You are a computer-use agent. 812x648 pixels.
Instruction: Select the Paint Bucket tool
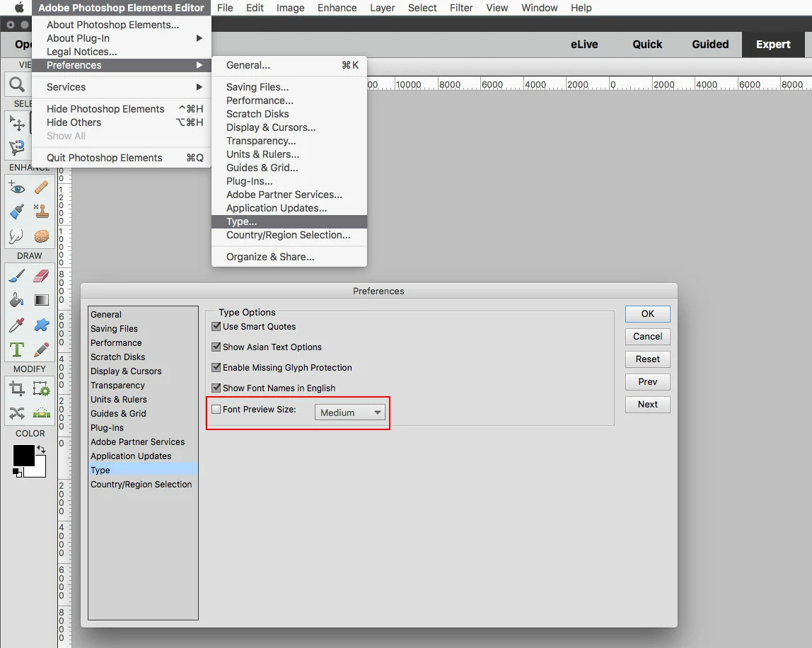[x=16, y=300]
